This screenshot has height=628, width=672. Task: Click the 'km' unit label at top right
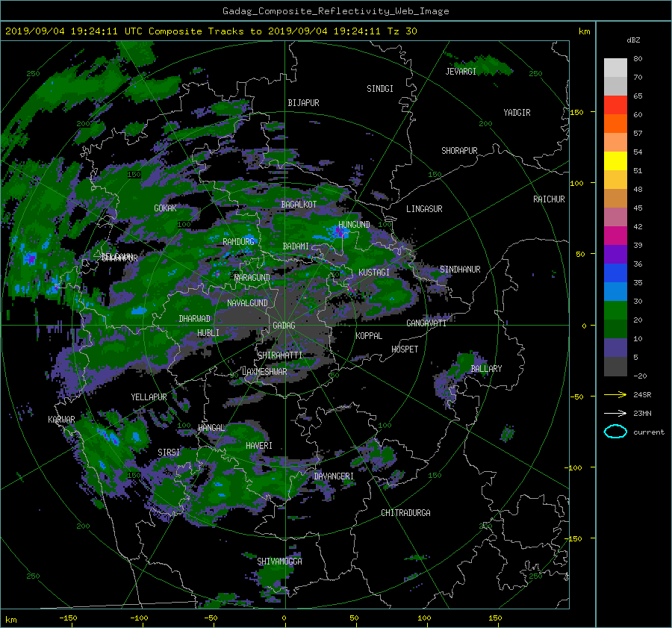click(584, 31)
